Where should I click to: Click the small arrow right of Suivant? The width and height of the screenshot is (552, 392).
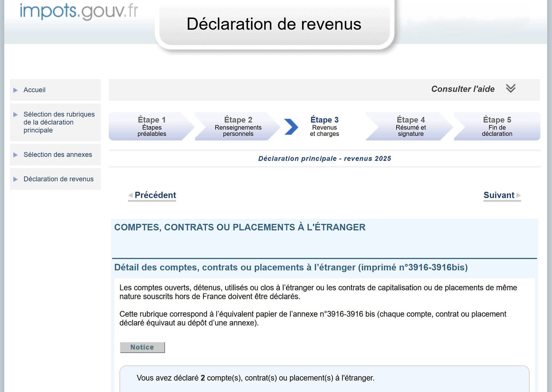pos(519,195)
